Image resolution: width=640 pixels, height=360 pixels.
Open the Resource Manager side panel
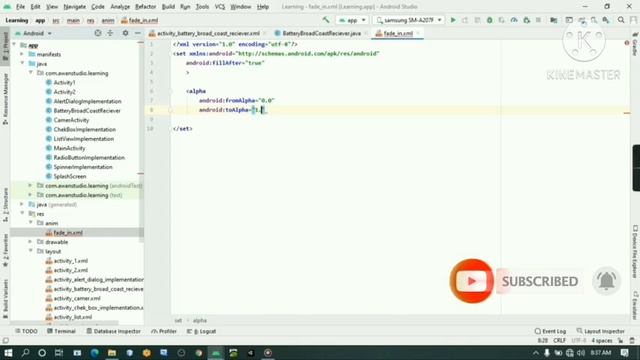click(x=5, y=99)
